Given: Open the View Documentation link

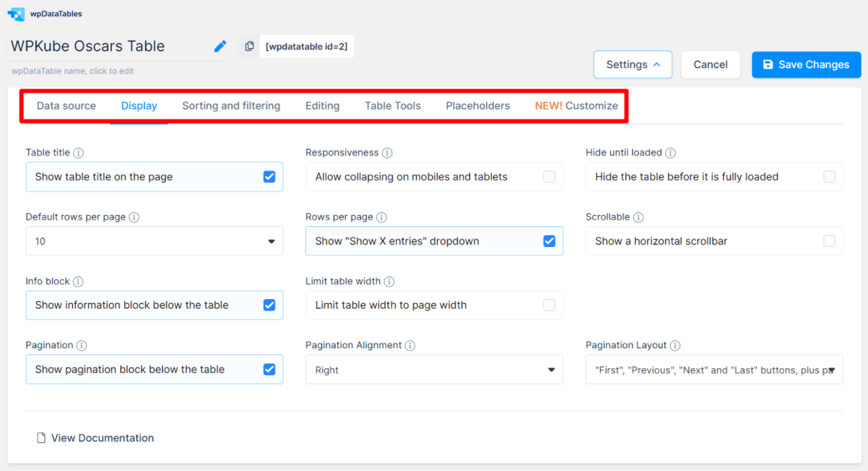Looking at the screenshot, I should [103, 438].
